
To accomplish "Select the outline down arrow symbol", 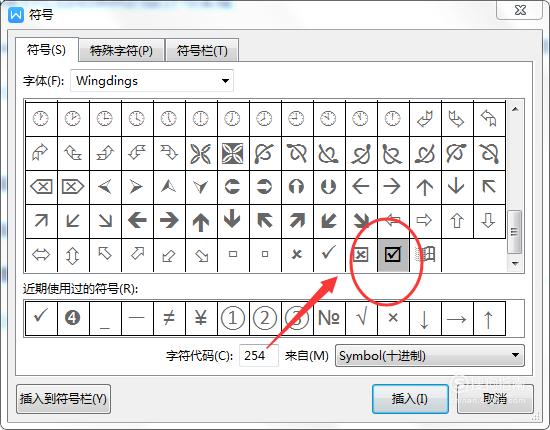I will coord(489,221).
